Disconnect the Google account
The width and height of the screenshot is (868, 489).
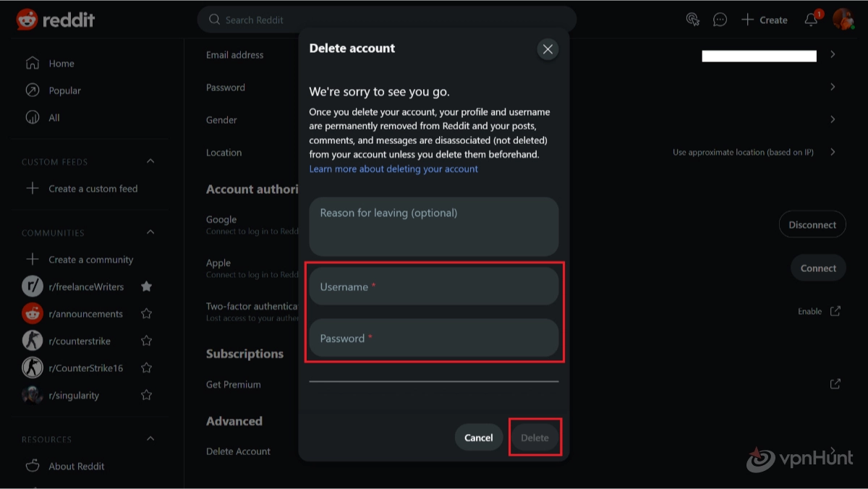[x=812, y=224]
